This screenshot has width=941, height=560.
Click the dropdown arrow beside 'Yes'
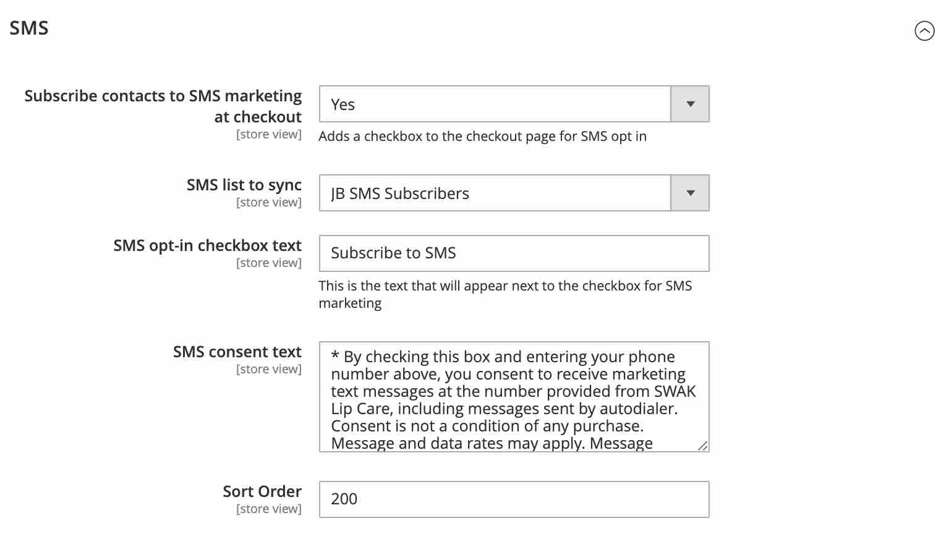pos(689,103)
